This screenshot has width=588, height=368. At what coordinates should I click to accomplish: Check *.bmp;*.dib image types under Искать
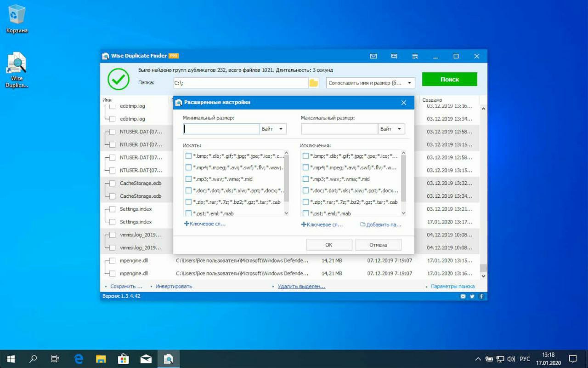coord(188,156)
